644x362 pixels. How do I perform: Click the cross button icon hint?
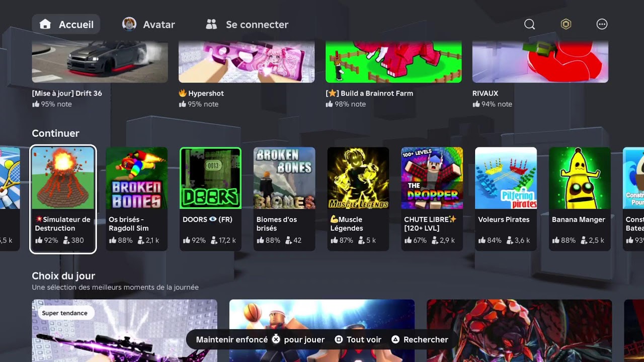click(276, 339)
